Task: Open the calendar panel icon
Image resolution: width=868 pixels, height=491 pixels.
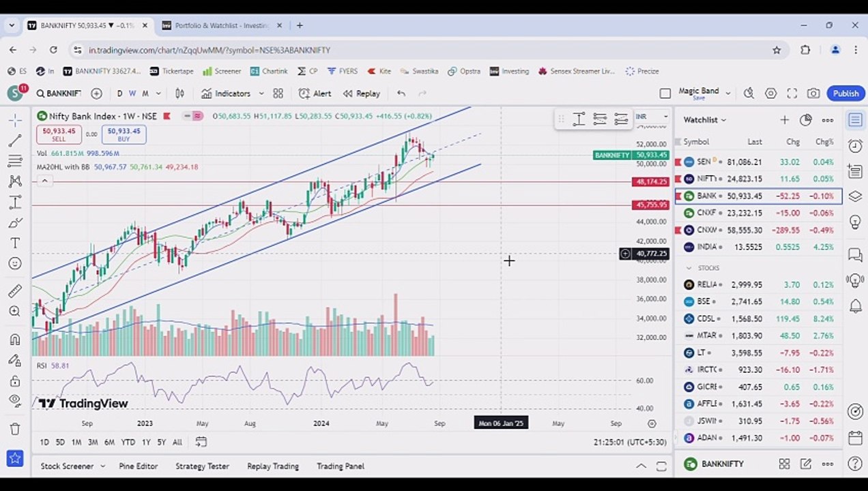Action: tap(855, 437)
